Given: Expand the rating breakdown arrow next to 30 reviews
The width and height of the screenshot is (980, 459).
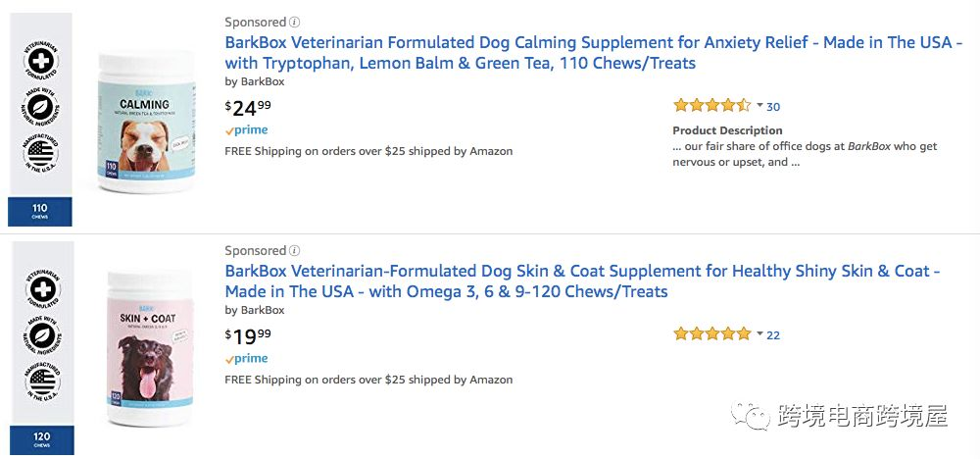Looking at the screenshot, I should pos(759,106).
